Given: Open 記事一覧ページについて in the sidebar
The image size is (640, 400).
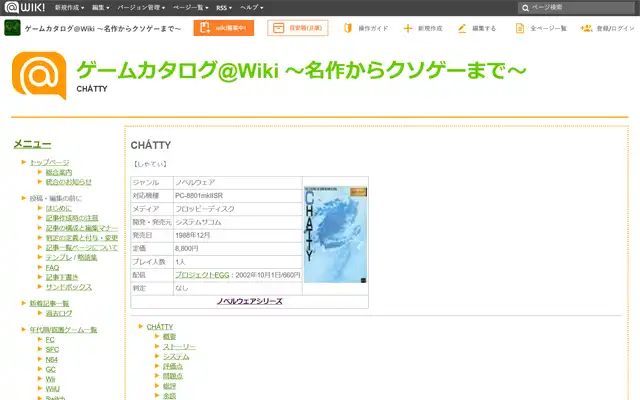Looking at the screenshot, I should [x=82, y=247].
